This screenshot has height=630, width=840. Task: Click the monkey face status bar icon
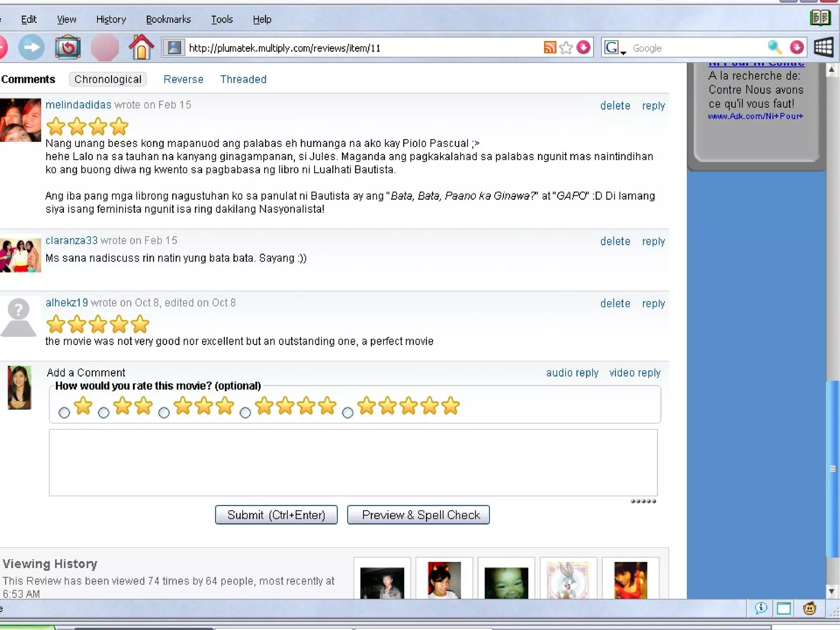tap(809, 608)
